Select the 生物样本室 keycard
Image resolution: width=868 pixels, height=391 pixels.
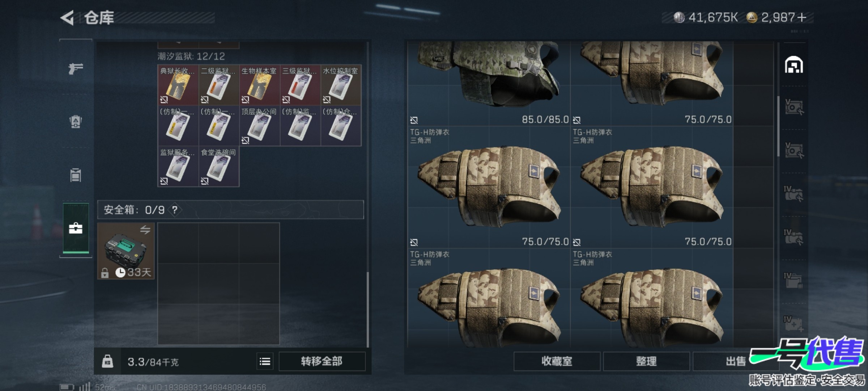(x=259, y=85)
